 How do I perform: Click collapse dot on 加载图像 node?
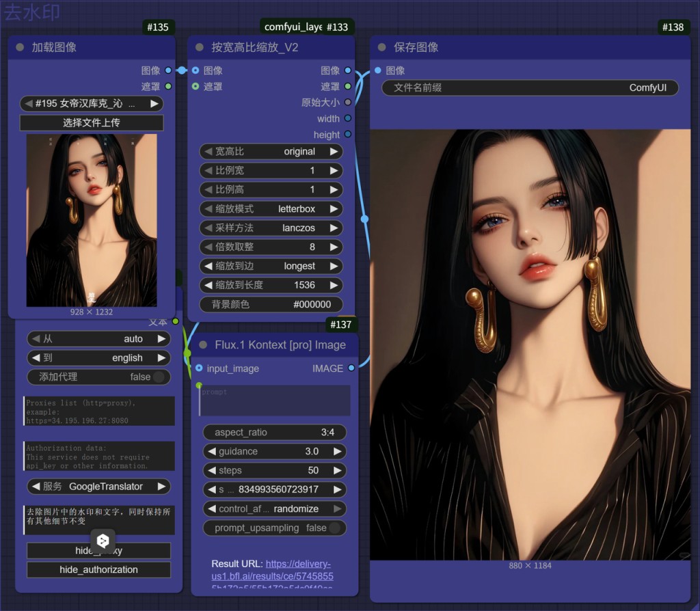20,47
